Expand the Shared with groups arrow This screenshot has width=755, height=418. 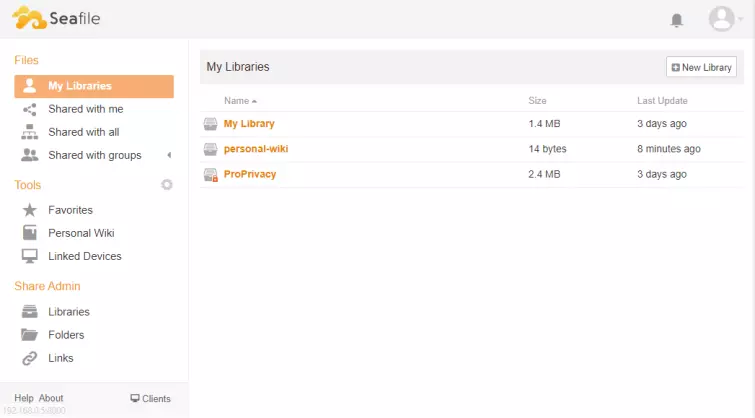169,155
